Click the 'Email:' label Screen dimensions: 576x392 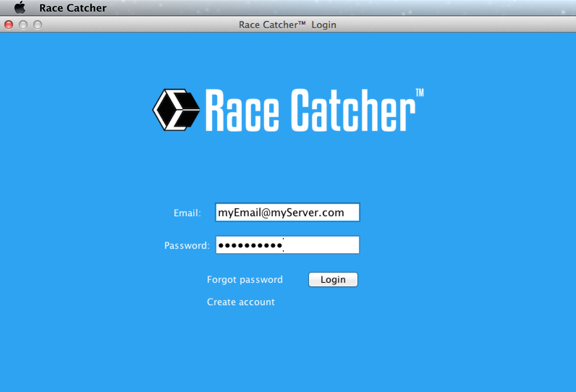pos(187,213)
